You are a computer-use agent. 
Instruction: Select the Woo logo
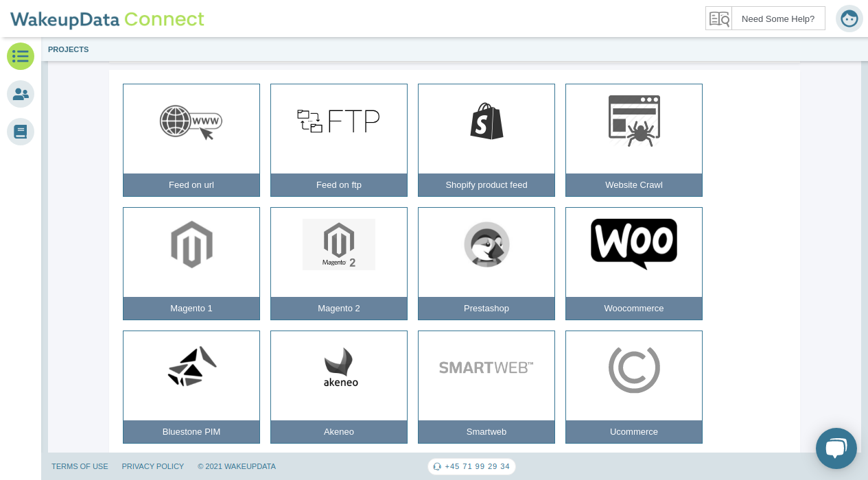click(x=634, y=243)
